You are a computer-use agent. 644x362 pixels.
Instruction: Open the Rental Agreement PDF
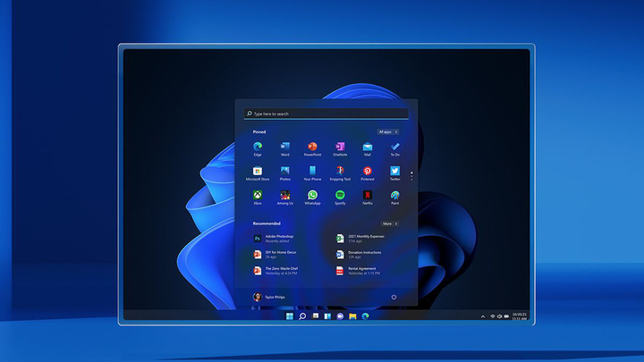(358, 271)
